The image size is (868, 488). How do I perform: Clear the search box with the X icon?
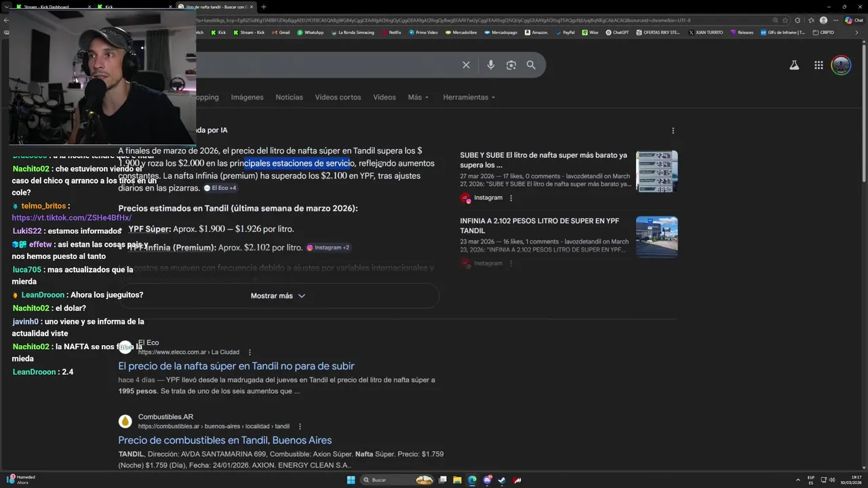[x=466, y=65]
